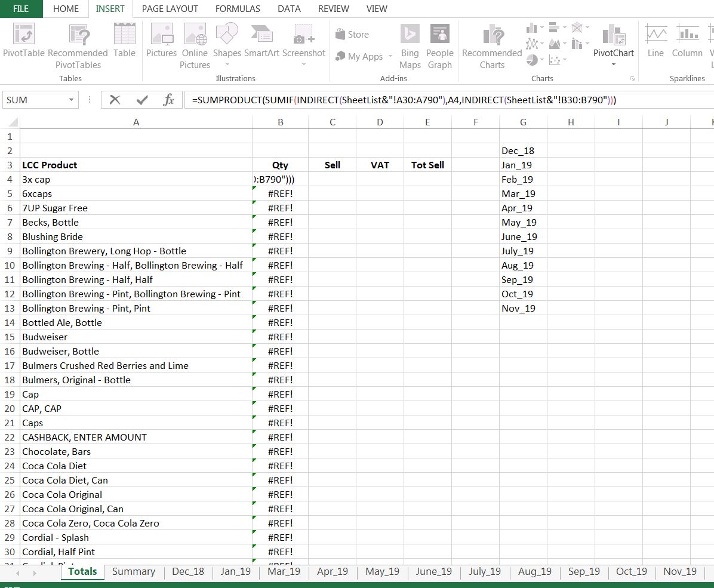Viewport: 714px width, 588px height.
Task: Insert an area chart
Action: coord(554,44)
